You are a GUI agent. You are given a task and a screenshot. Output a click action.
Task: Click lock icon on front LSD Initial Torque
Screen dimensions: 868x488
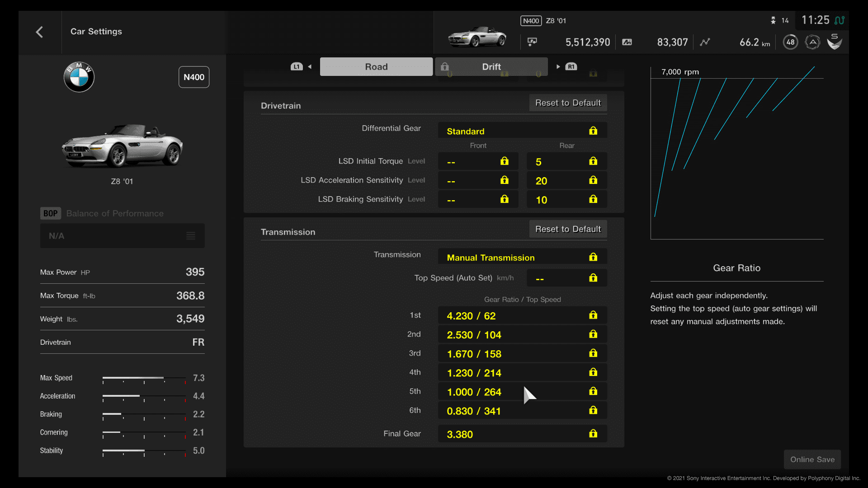pyautogui.click(x=505, y=161)
